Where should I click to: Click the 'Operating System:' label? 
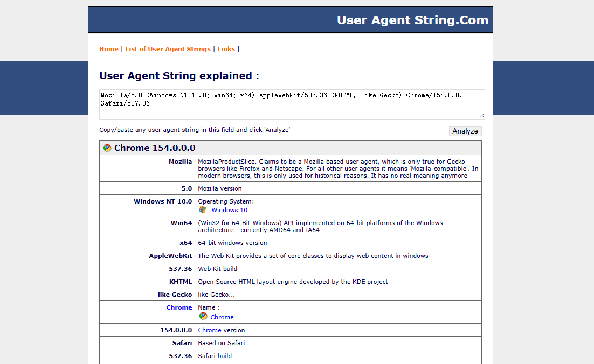226,201
